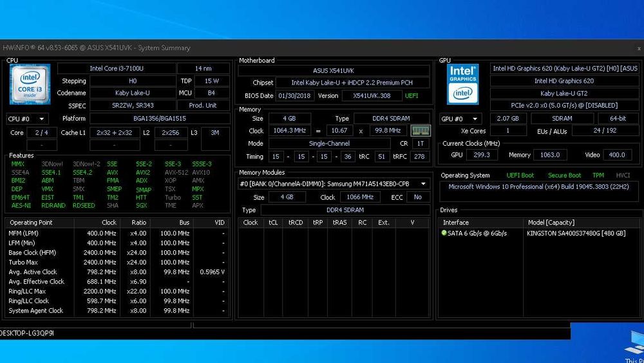This screenshot has height=363, width=644.
Task: Click the EUs / ALUs 24 / 192 value
Action: (605, 131)
